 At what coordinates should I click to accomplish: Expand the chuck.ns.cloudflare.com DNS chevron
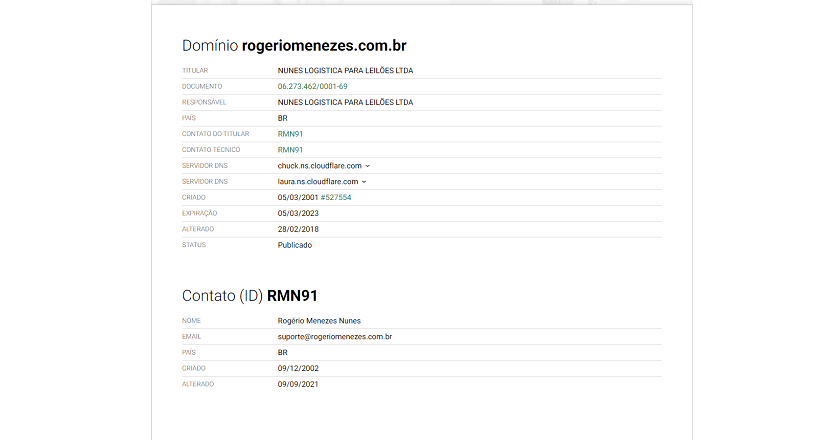pos(368,166)
